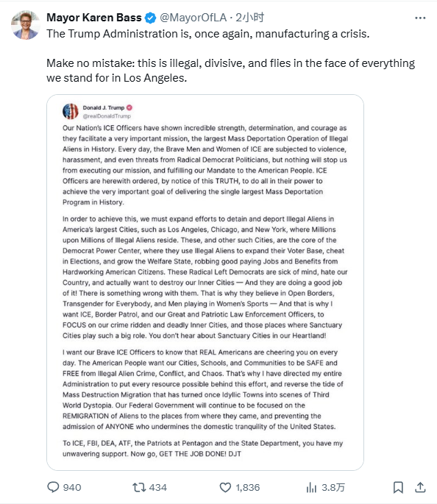Open Mayor Karen Bass profile picture
Viewport: 437px width, 504px height.
click(26, 26)
